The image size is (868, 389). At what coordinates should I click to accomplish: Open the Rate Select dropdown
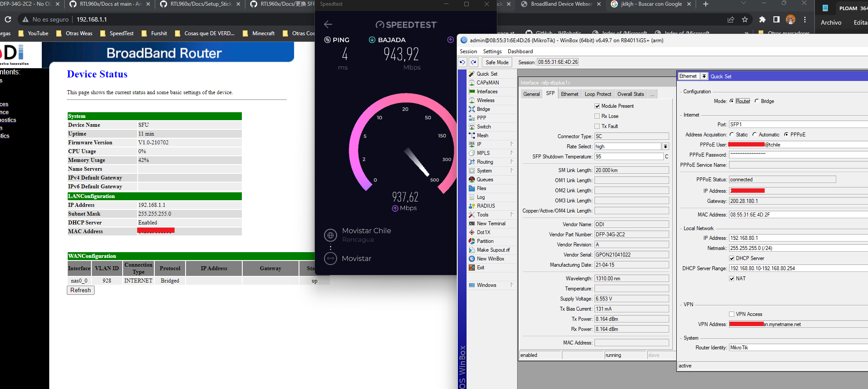[x=665, y=147]
